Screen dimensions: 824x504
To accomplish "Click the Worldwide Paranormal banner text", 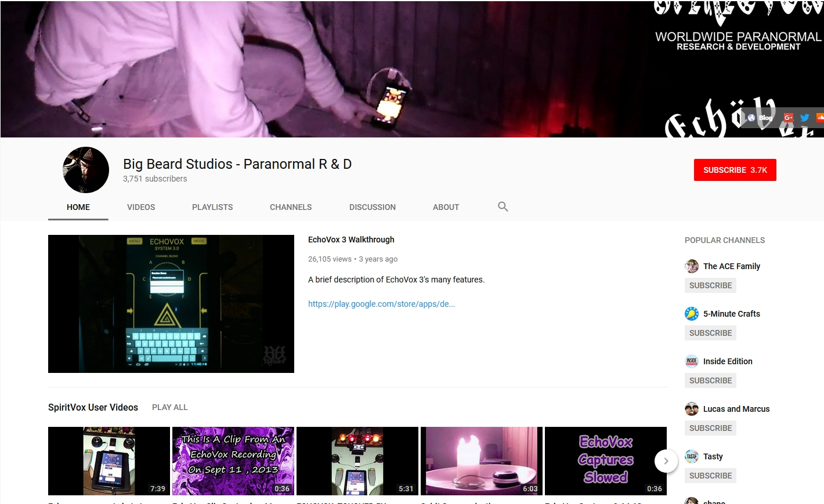I will (738, 41).
